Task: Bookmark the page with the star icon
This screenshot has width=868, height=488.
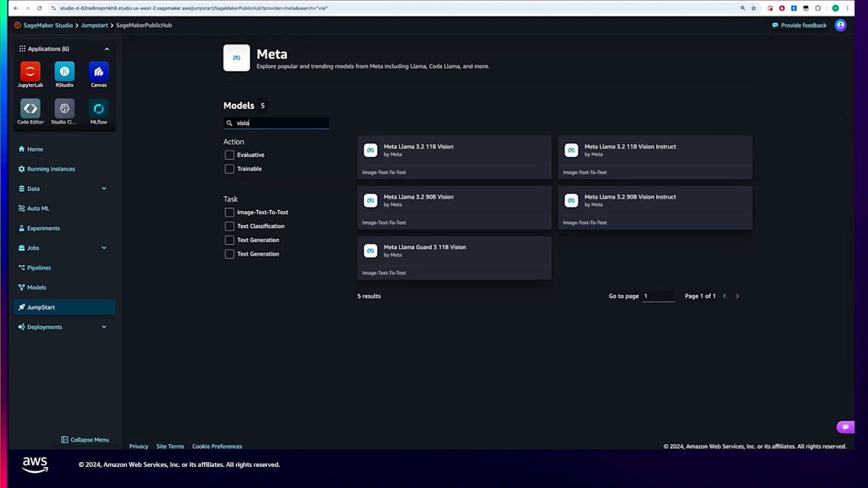Action: 754,8
